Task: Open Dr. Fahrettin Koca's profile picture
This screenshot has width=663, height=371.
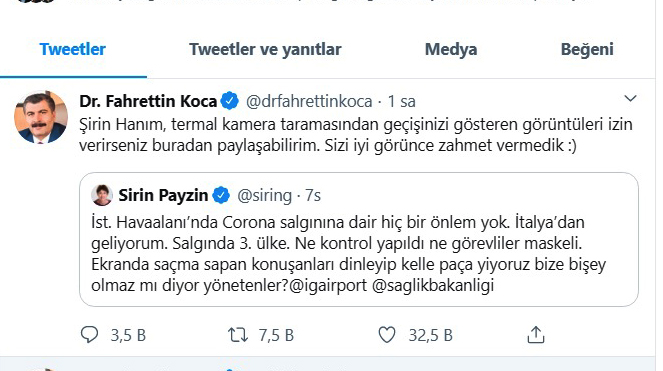Action: pos(41,117)
